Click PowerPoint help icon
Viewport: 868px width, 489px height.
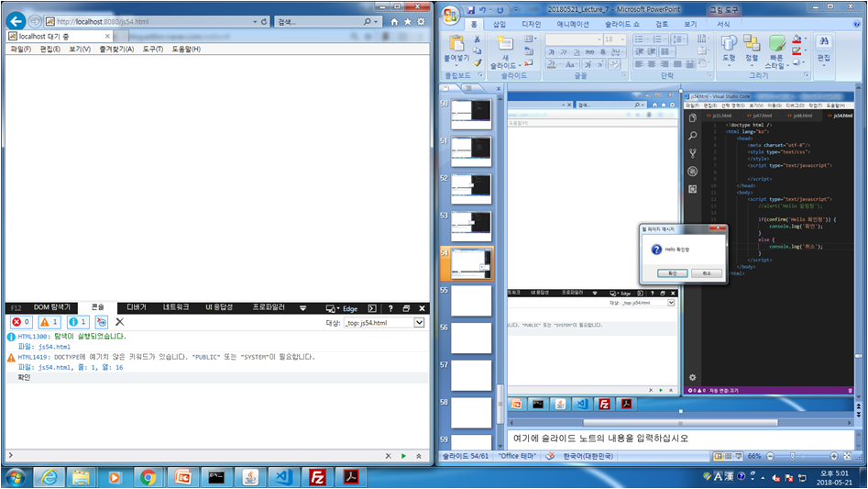[x=857, y=24]
